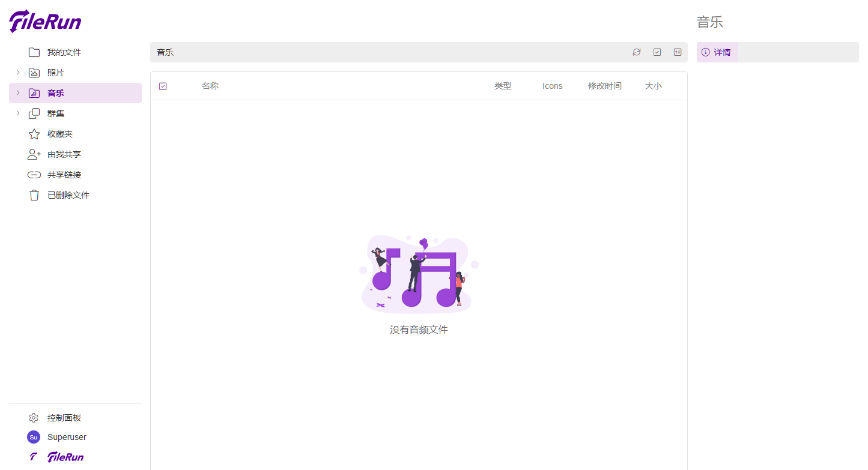Sort by 修改时间 column header

coord(605,86)
